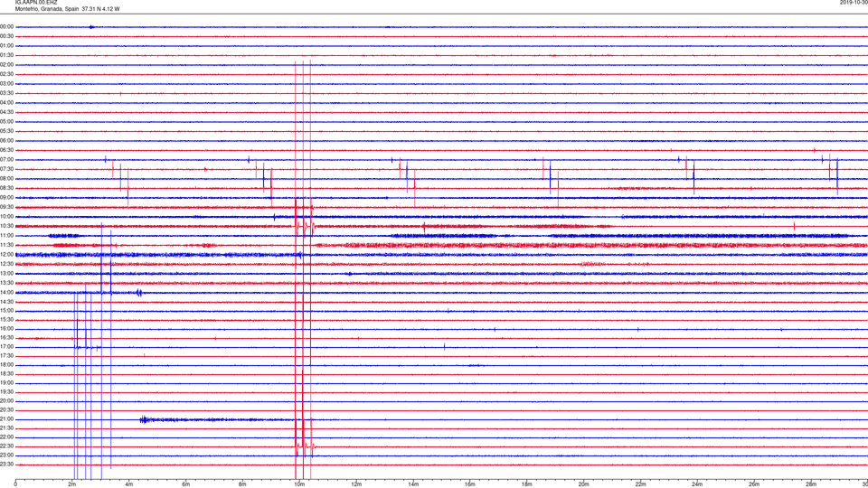Click the 19:00 trace label
Viewport: 868px width, 488px height.
[x=6, y=383]
